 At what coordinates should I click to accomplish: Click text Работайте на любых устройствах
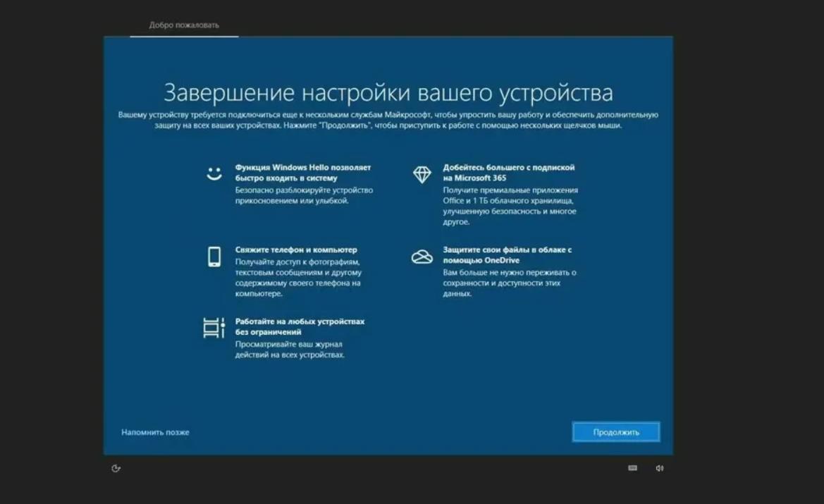pos(300,321)
